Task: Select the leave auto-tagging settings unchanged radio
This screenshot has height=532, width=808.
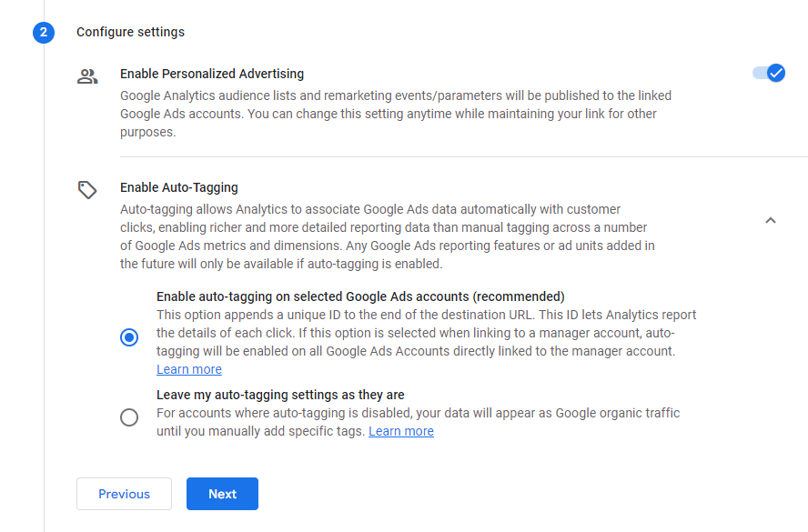Action: 129,417
